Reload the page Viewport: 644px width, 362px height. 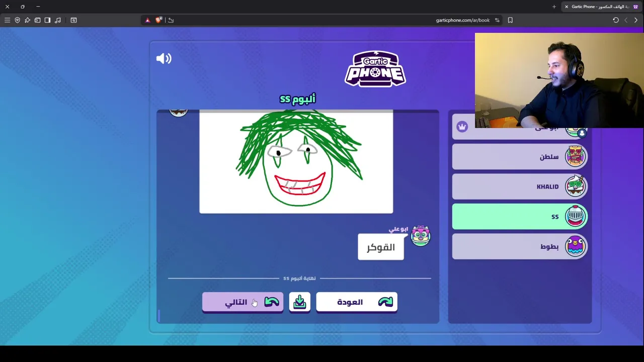click(x=616, y=20)
